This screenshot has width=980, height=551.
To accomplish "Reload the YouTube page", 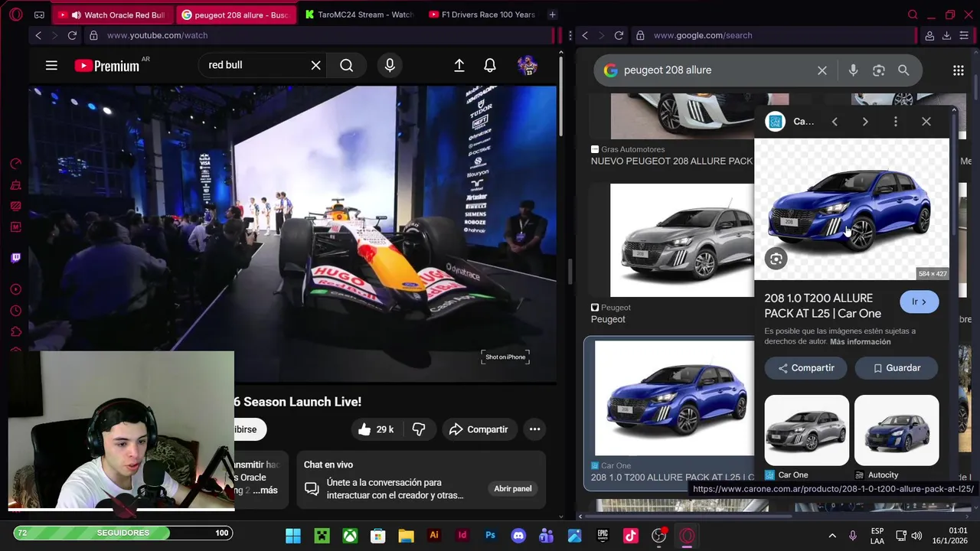I will pyautogui.click(x=72, y=35).
